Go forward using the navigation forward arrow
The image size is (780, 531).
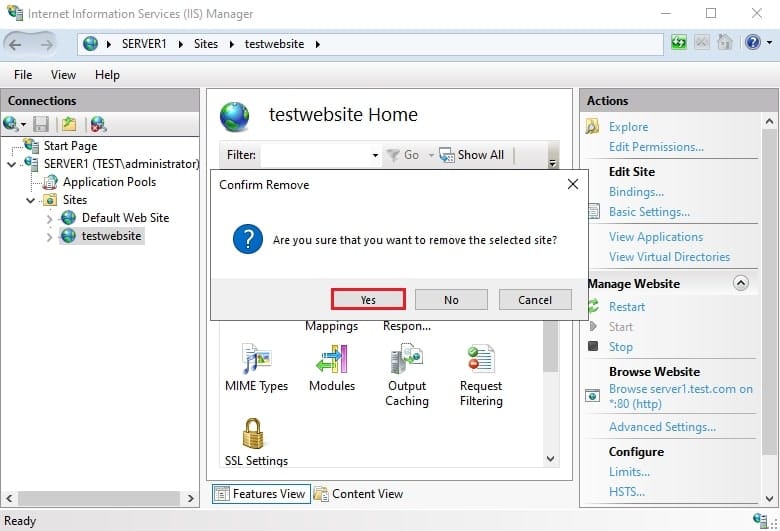click(x=46, y=45)
